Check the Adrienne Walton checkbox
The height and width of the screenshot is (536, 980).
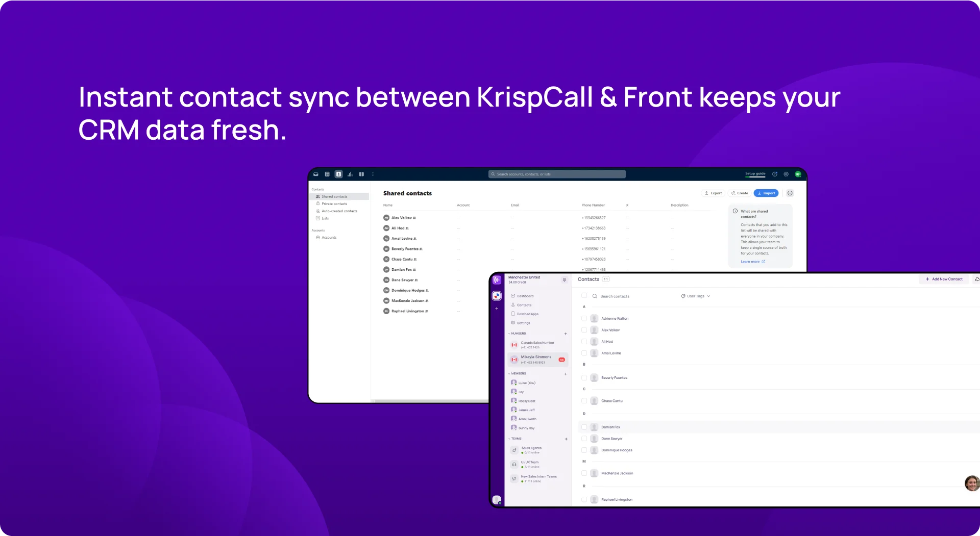(x=584, y=318)
